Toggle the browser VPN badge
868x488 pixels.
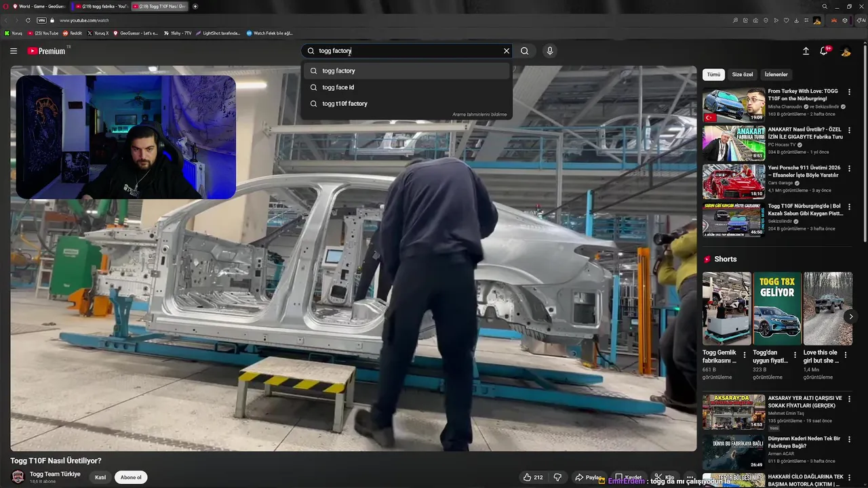click(41, 20)
